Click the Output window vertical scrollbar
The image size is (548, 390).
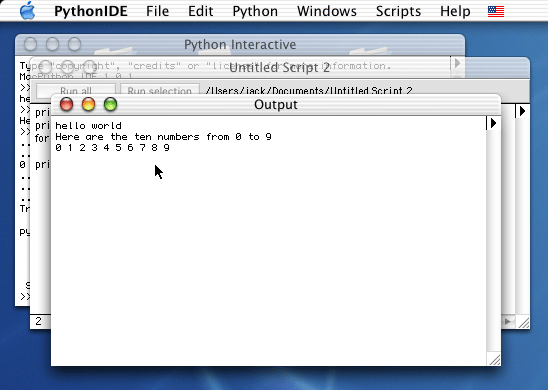493,241
